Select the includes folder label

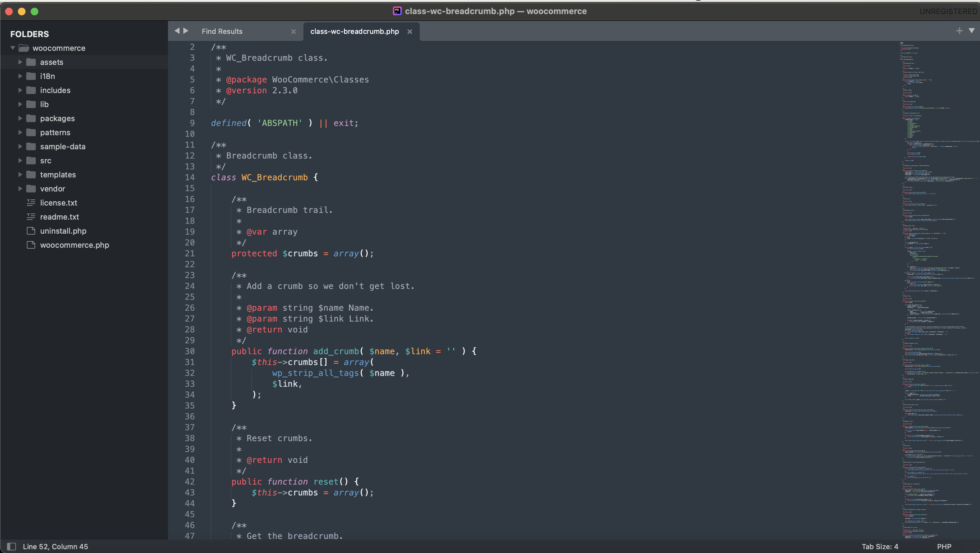coord(55,90)
